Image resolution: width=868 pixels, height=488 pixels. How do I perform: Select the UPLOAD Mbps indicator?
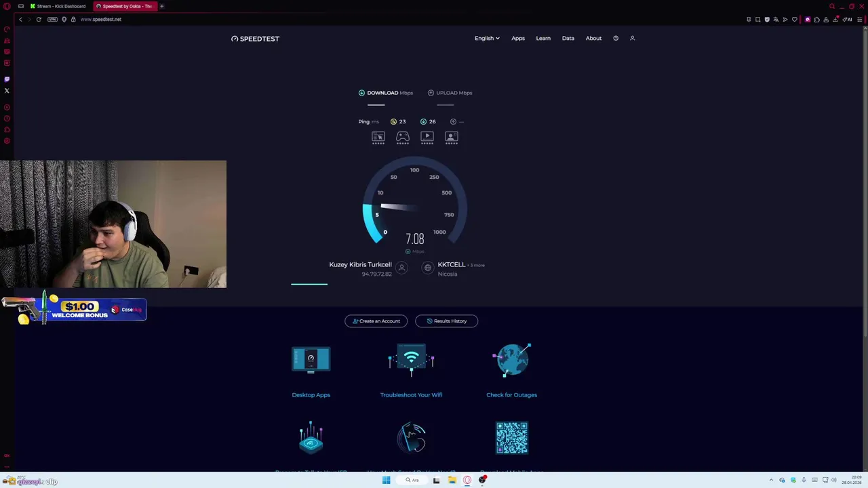coord(450,93)
